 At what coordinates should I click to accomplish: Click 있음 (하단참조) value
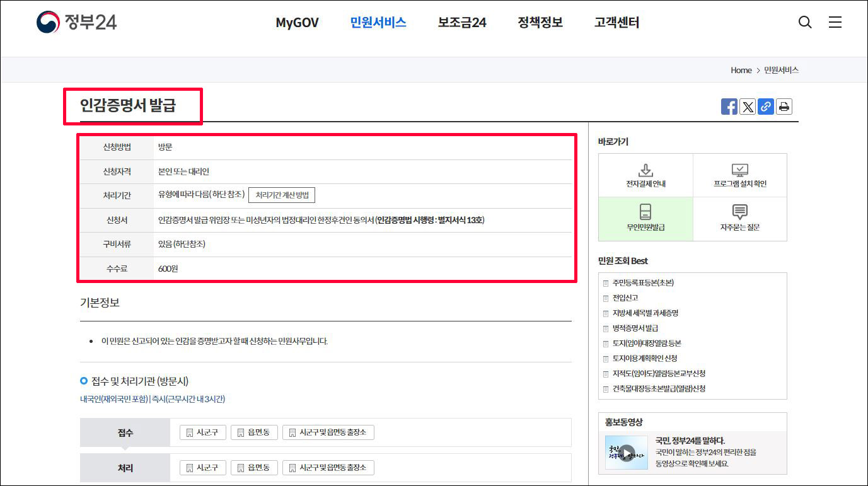182,244
